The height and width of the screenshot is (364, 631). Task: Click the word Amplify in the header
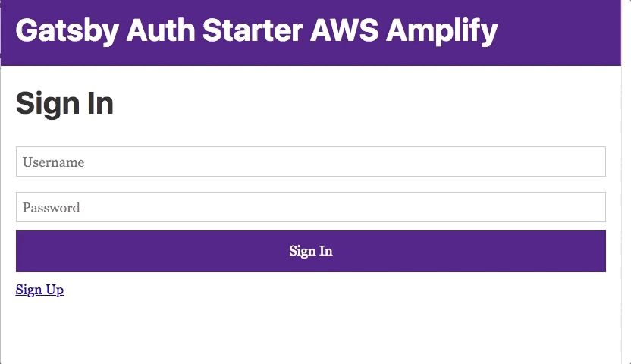click(442, 31)
